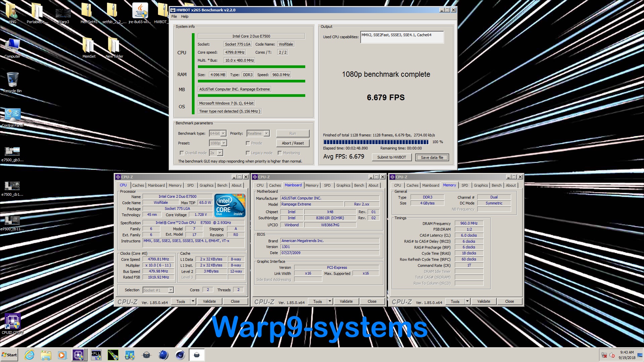Open the setfsb_2_2 zip archive icon
This screenshot has width=644, height=362.
[x=114, y=13]
